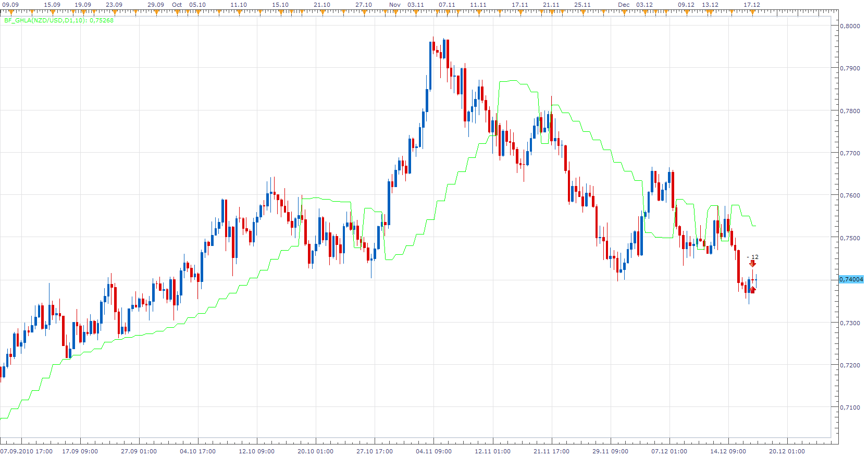This screenshot has height=457, width=868.
Task: Click the orange marker under 17.12 on top timeline
Action: 752,11
